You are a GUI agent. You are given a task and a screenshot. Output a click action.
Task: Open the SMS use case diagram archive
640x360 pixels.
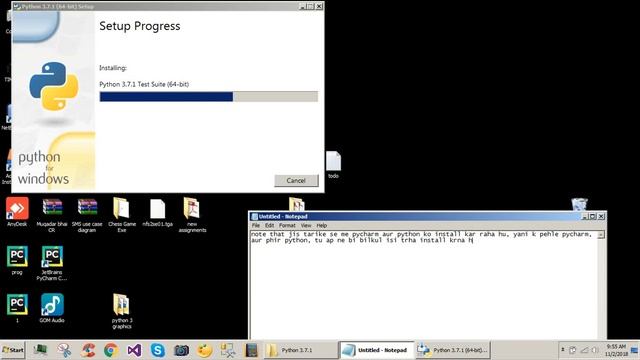click(x=87, y=215)
